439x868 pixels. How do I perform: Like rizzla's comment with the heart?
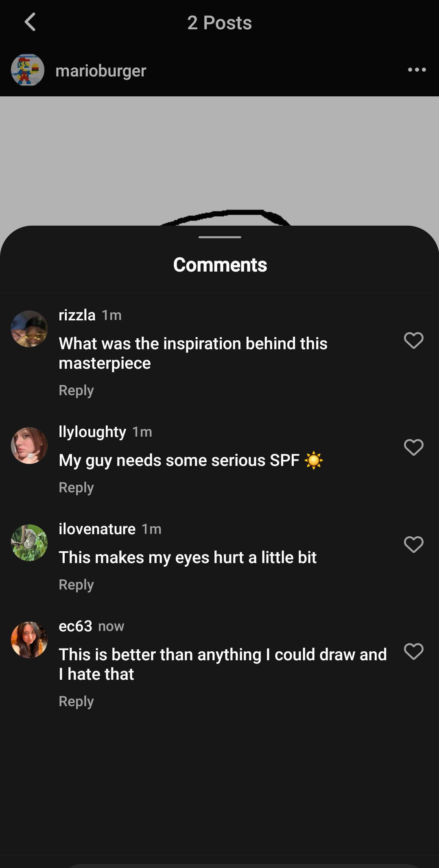click(x=413, y=340)
